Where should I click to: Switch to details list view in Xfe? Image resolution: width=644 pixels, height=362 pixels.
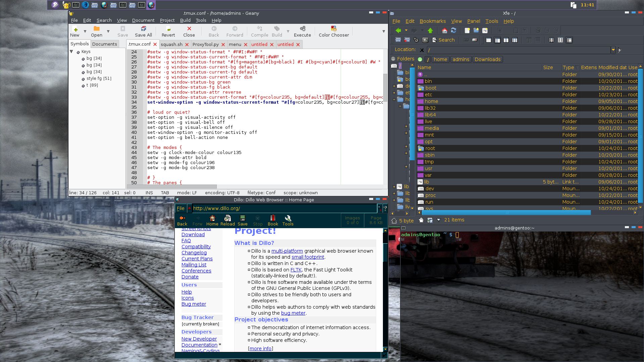(x=569, y=40)
